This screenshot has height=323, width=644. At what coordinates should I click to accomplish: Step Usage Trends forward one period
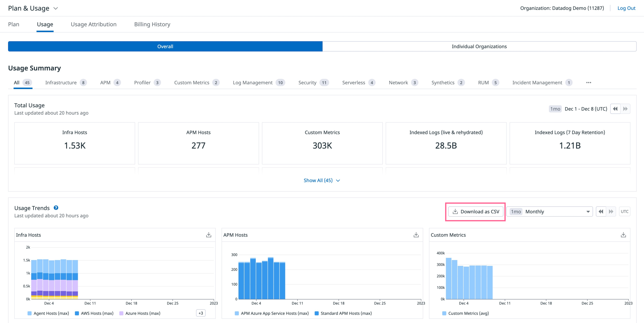click(611, 212)
